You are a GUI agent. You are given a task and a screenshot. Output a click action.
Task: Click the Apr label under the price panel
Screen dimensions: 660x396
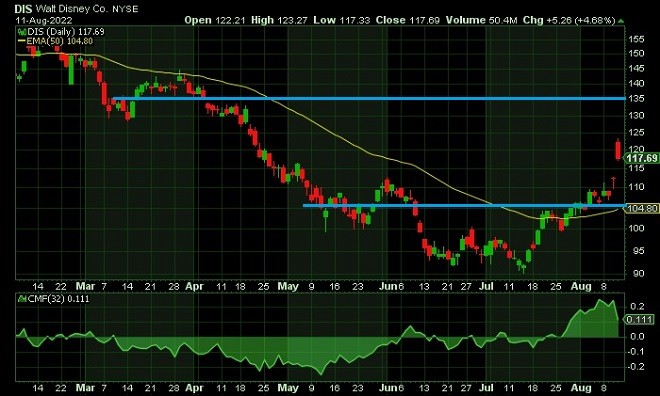point(194,287)
